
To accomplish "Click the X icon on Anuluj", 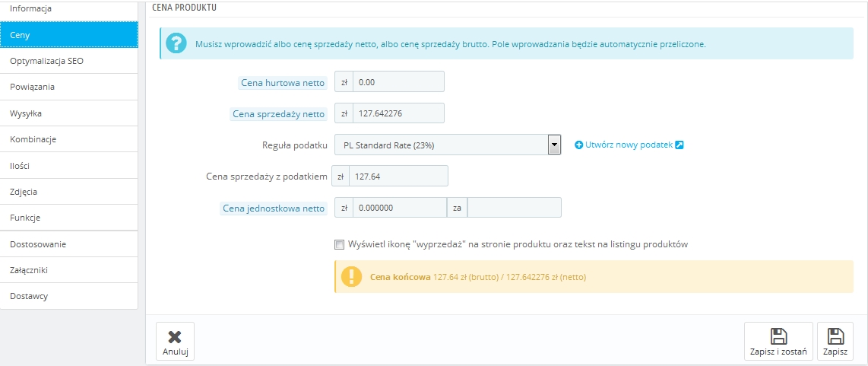I will (175, 337).
